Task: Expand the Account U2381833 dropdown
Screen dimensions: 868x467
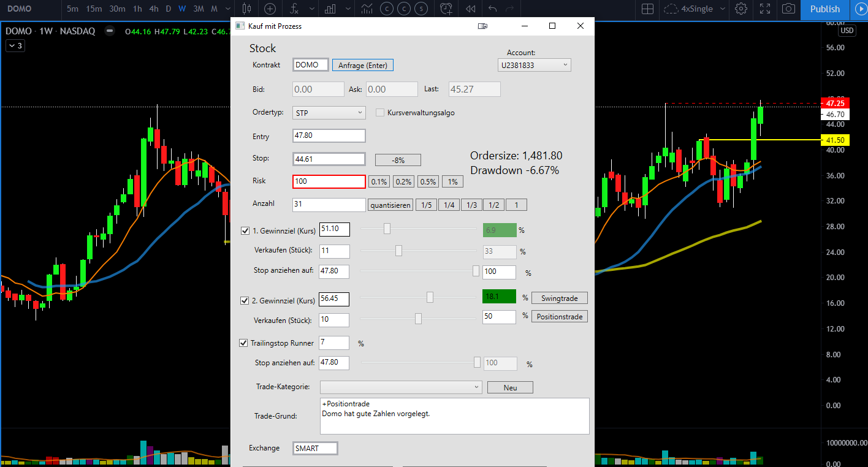Action: click(x=535, y=65)
